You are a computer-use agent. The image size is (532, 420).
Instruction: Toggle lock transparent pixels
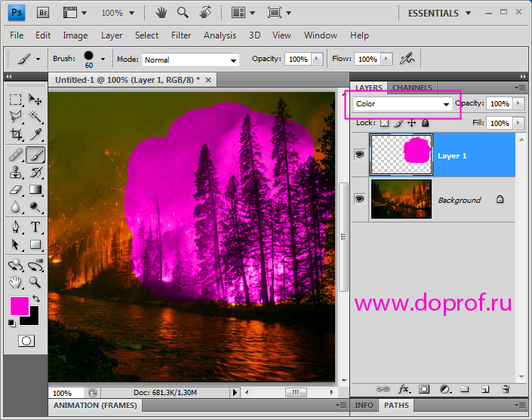(x=384, y=123)
